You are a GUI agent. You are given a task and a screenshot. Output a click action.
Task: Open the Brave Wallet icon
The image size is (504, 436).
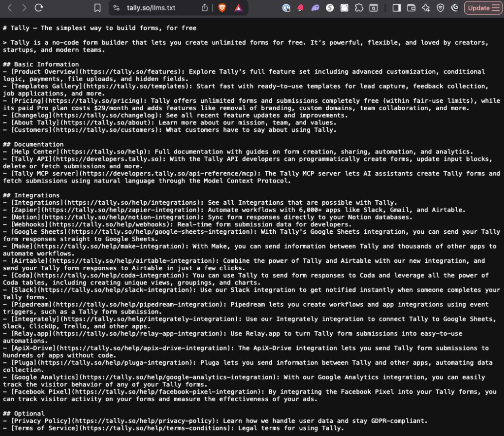[x=411, y=8]
